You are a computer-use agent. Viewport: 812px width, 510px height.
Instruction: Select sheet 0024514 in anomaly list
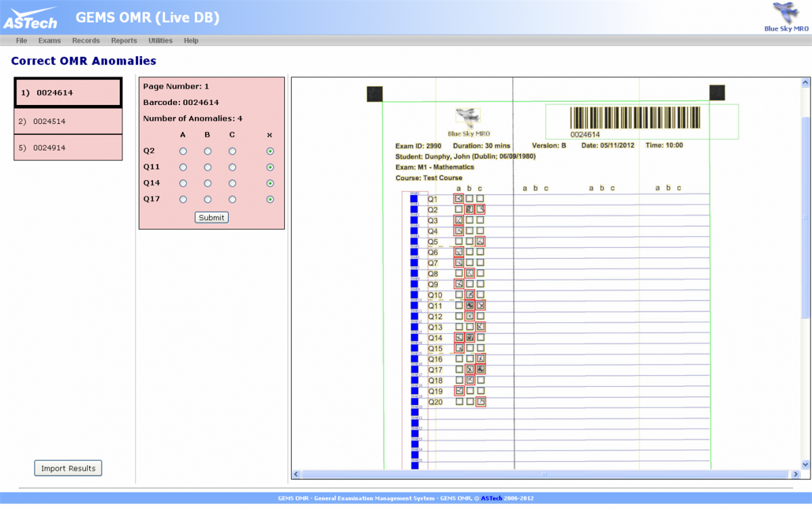coord(68,121)
